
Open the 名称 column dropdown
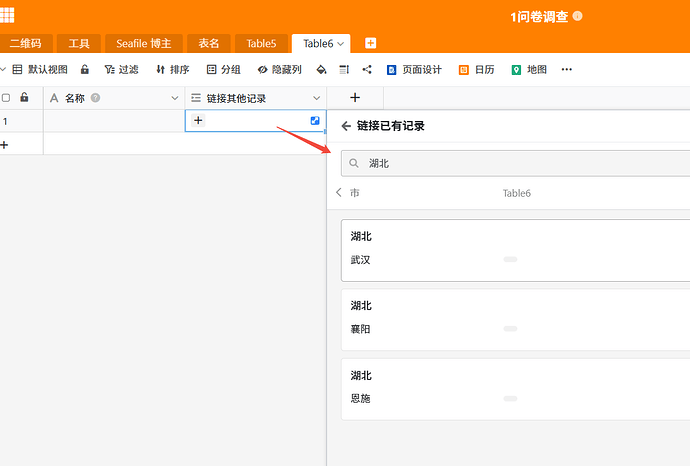click(x=175, y=98)
